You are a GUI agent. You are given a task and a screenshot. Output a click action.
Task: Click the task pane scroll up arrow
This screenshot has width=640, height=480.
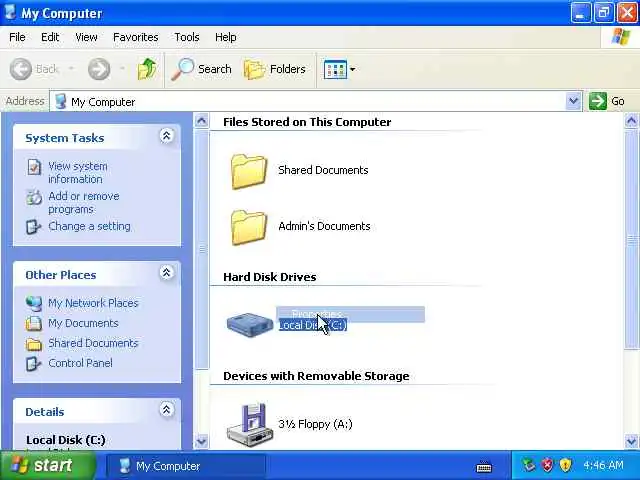202,121
